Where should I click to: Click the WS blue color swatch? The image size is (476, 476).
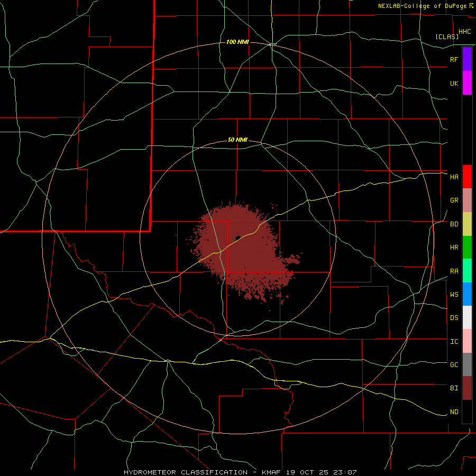(x=467, y=294)
